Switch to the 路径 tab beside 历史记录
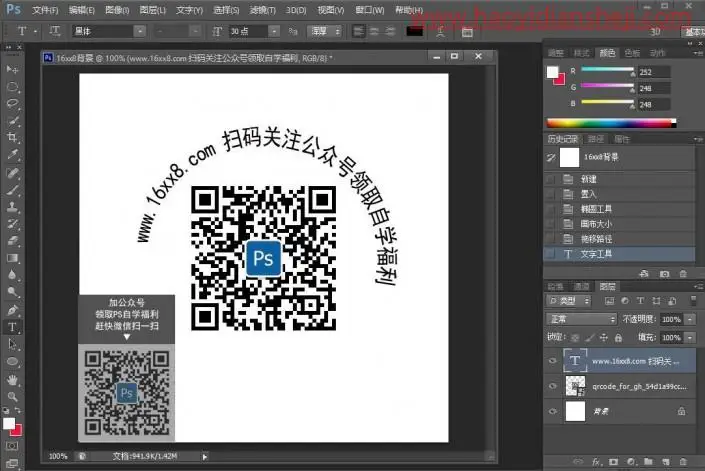Image resolution: width=705 pixels, height=471 pixels. [596, 139]
